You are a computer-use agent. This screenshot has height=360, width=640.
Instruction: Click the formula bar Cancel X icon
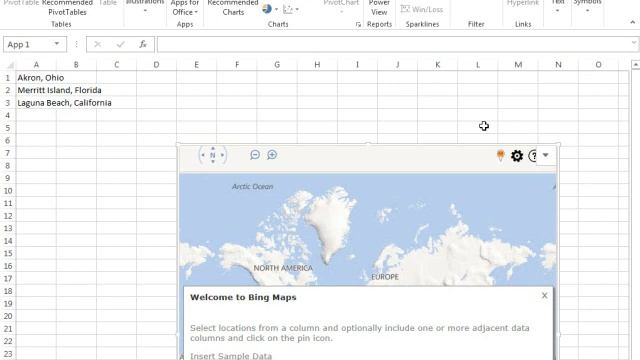click(x=98, y=44)
